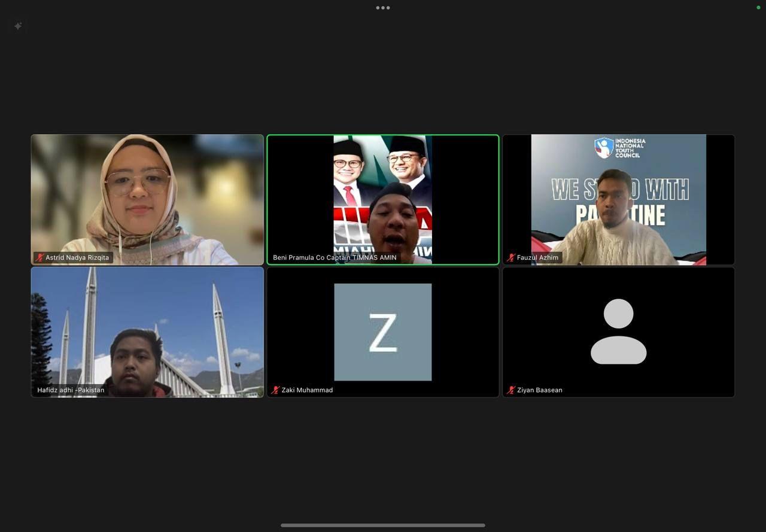Click Ziyan Baasean's placeholder person avatar
Image resolution: width=766 pixels, height=532 pixels.
619,332
